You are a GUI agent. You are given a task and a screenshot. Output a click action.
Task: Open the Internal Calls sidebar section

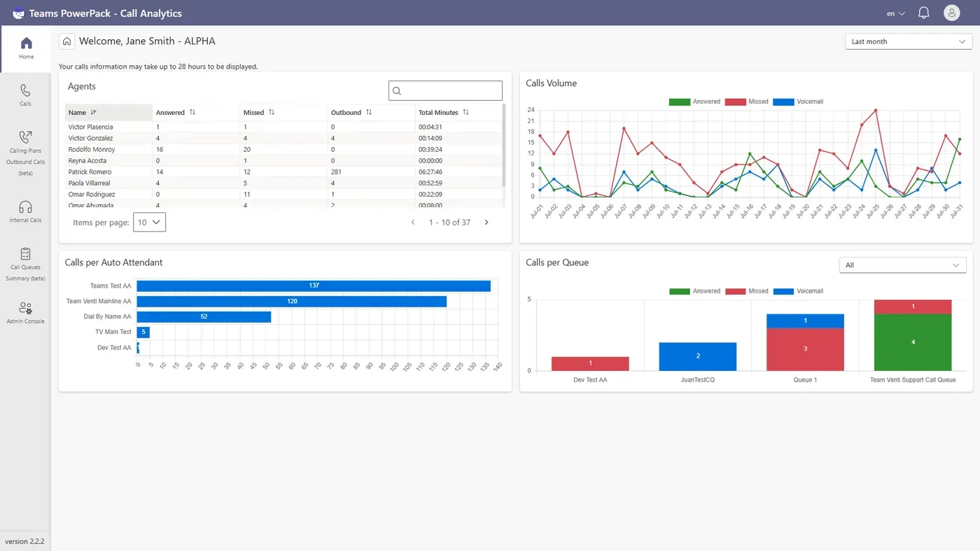coord(26,211)
